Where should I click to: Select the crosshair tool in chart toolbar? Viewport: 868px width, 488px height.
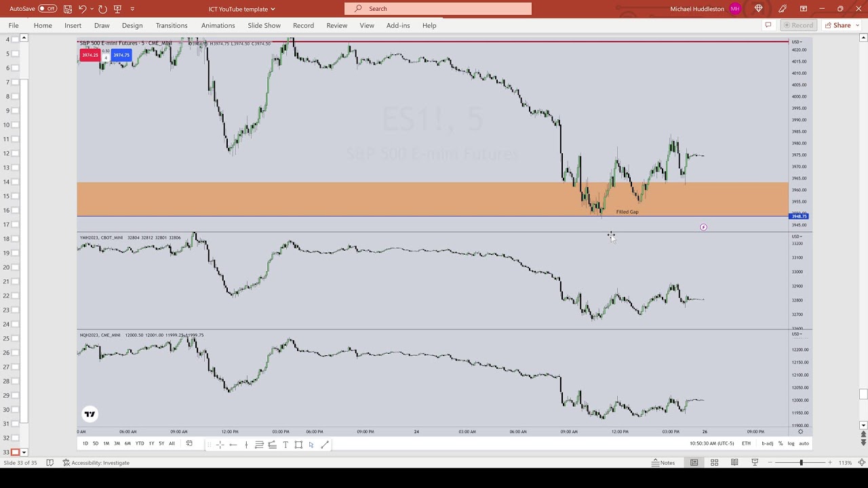click(220, 445)
